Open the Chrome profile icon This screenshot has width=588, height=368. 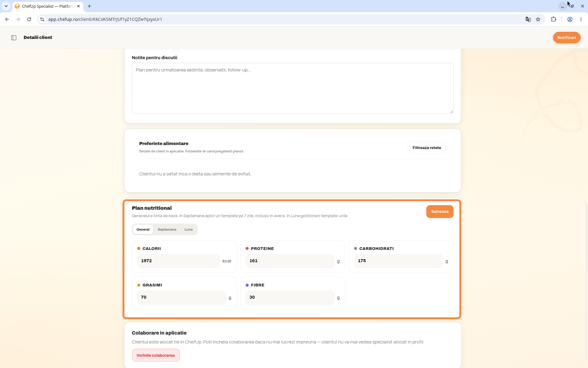[x=570, y=19]
